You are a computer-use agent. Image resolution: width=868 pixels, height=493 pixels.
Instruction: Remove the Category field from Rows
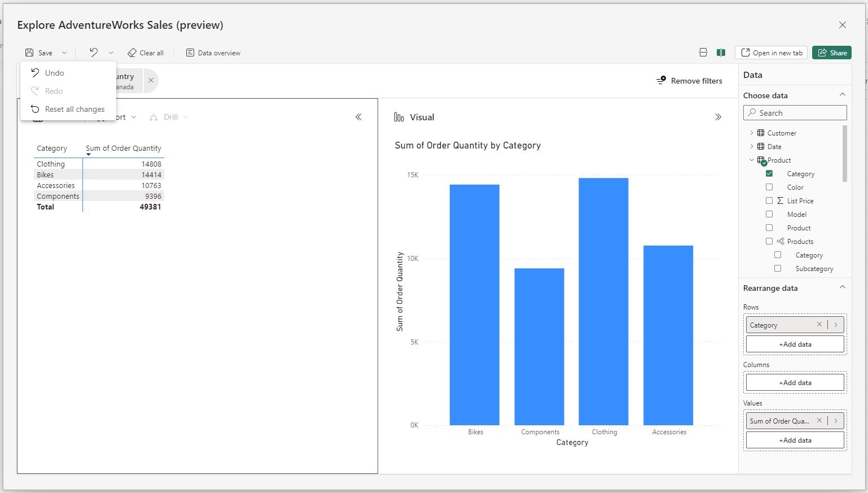(x=819, y=325)
